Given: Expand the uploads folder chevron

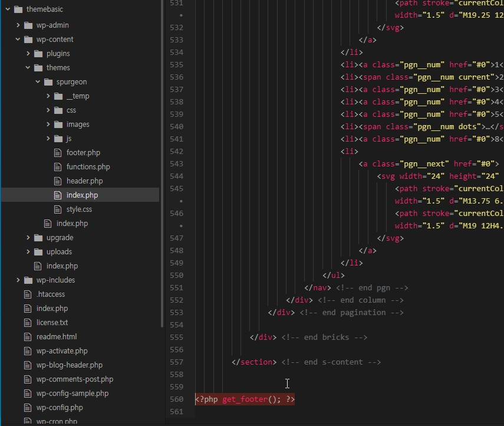Looking at the screenshot, I should coord(28,251).
